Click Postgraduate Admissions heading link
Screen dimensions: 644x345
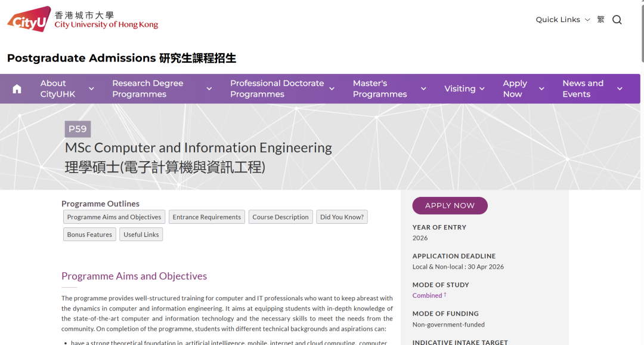[122, 58]
